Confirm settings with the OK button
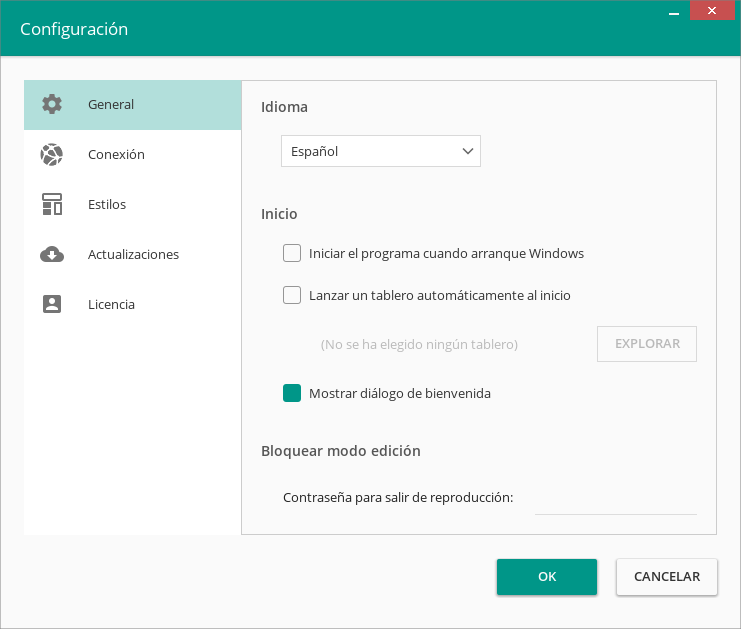 pos(547,577)
